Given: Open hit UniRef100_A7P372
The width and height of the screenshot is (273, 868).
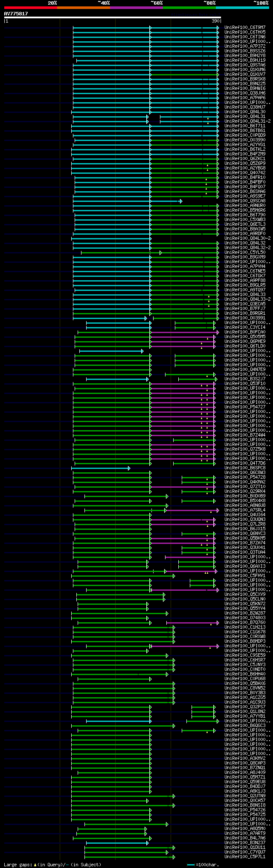Looking at the screenshot, I should [x=245, y=46].
